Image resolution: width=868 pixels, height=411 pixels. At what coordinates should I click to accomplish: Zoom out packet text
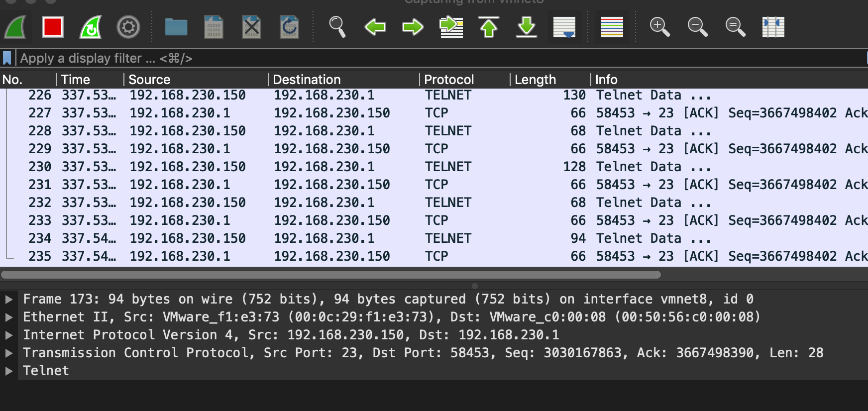(698, 27)
